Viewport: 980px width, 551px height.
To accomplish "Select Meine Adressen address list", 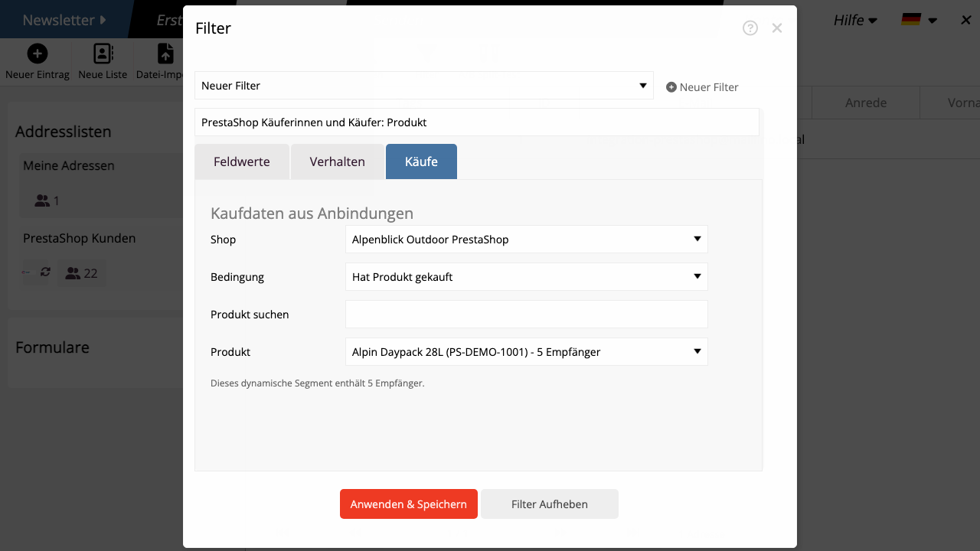I will [x=69, y=165].
